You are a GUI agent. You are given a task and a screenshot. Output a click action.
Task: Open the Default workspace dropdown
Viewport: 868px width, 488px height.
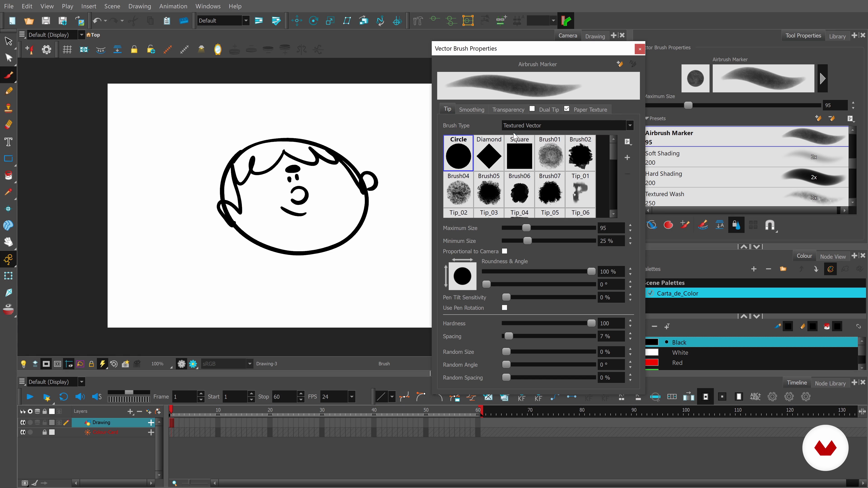tap(246, 21)
